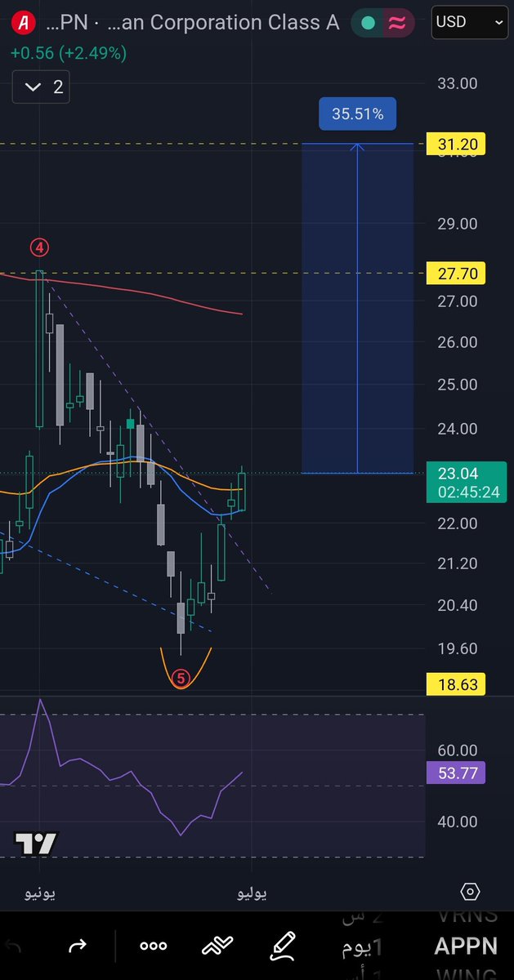Tap the +0.56 (+2.49%) change text
Screen dimensions: 514x980
point(69,53)
